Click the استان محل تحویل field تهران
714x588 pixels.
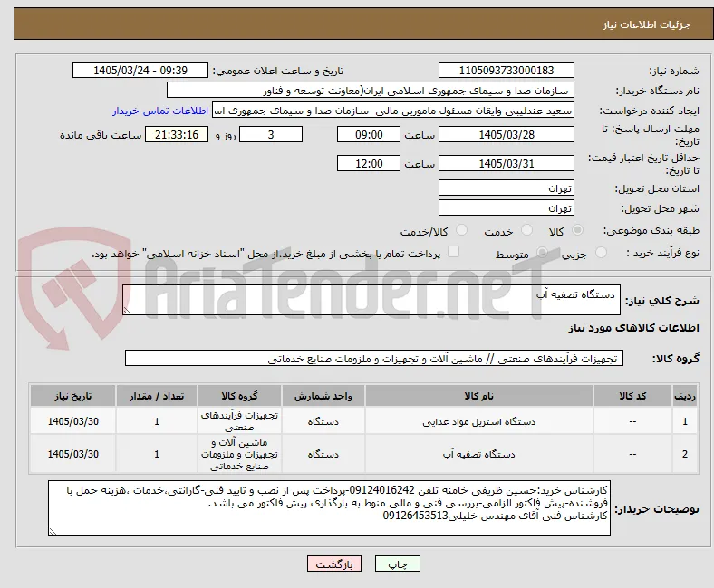click(506, 188)
